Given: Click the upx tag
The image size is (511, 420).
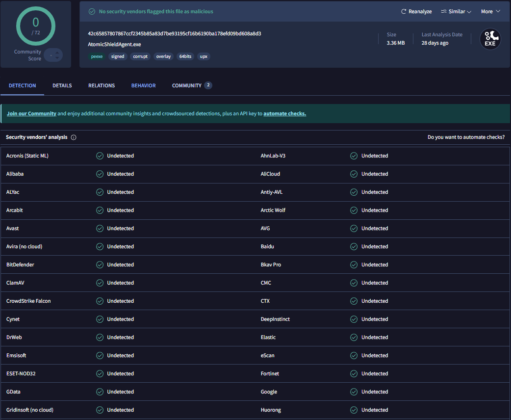Looking at the screenshot, I should coord(204,56).
